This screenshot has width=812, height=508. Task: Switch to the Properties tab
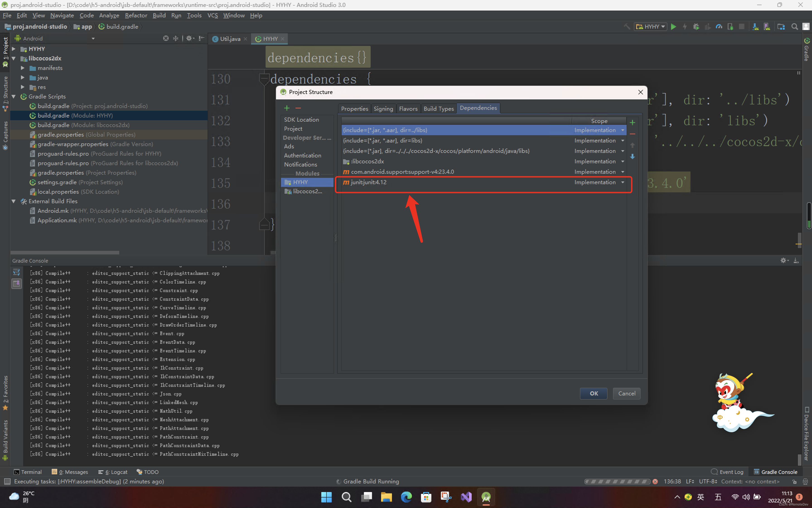pos(355,109)
